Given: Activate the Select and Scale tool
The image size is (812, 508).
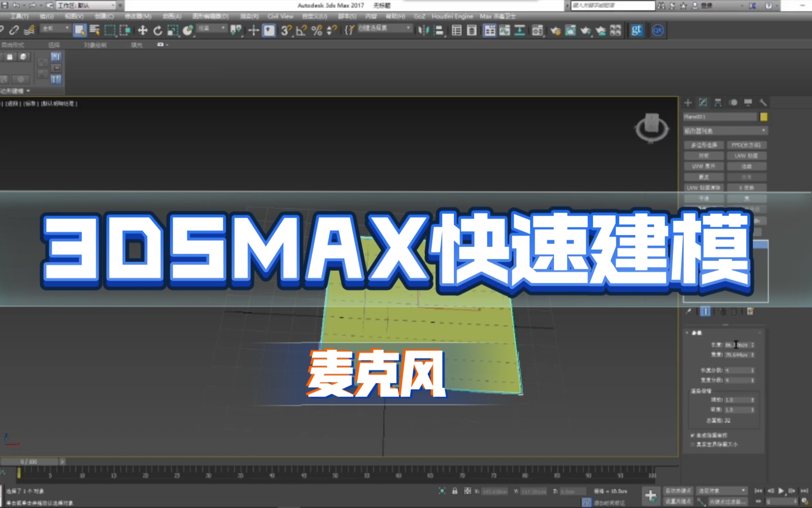Looking at the screenshot, I should (x=173, y=31).
